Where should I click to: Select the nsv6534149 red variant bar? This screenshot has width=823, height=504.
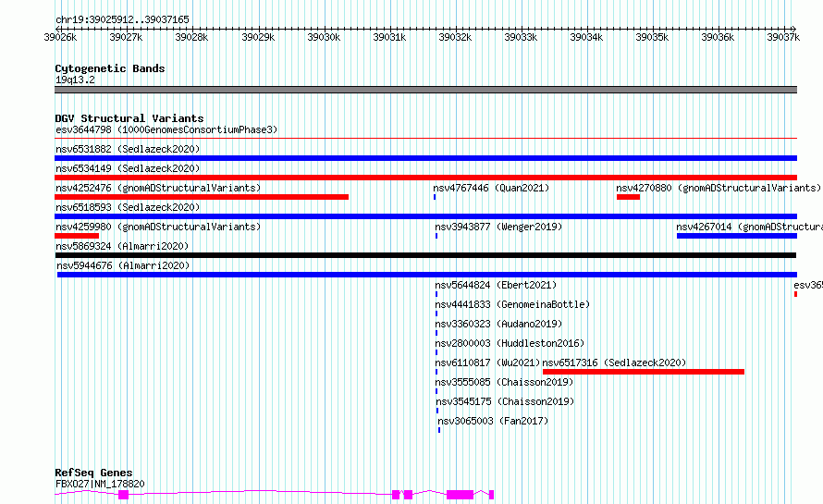click(425, 178)
